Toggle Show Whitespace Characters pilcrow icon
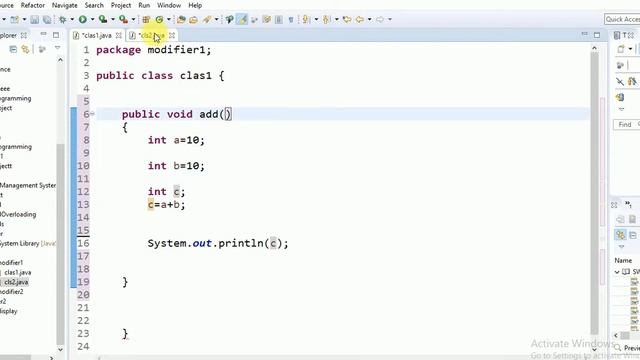 (291, 19)
